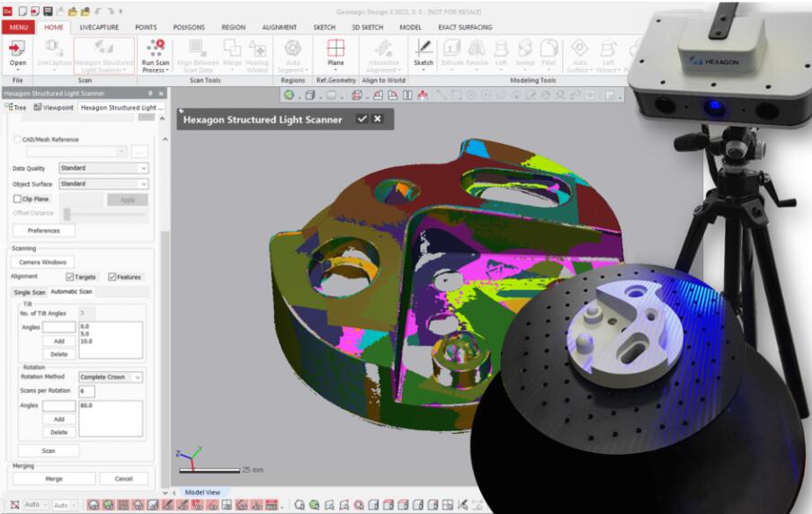Image resolution: width=812 pixels, height=514 pixels.
Task: Click the Tilt Angles input field
Action: pyautogui.click(x=59, y=327)
